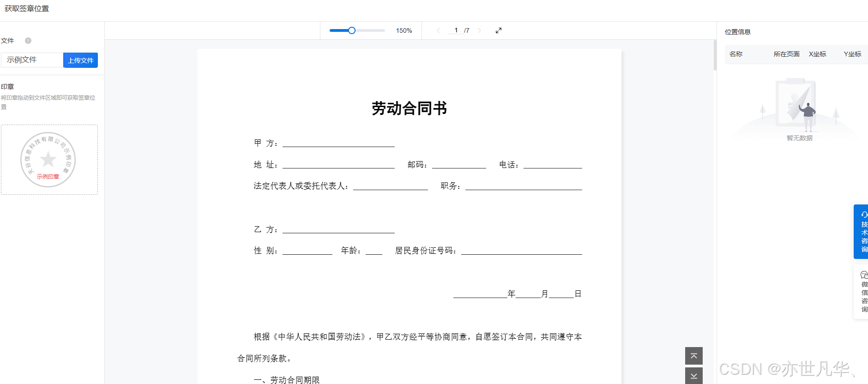Click the 居民身份证号码 label
This screenshot has width=868, height=384.
tap(425, 251)
